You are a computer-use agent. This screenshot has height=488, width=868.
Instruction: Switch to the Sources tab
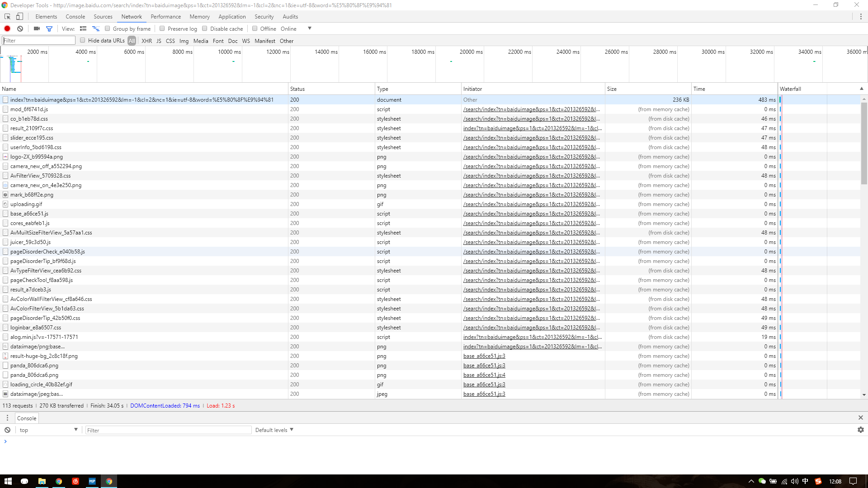(x=103, y=17)
